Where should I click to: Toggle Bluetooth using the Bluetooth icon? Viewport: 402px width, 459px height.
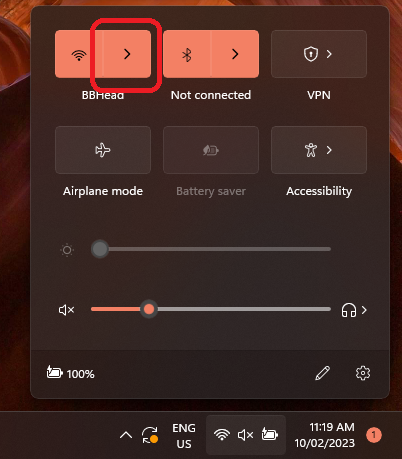(187, 54)
